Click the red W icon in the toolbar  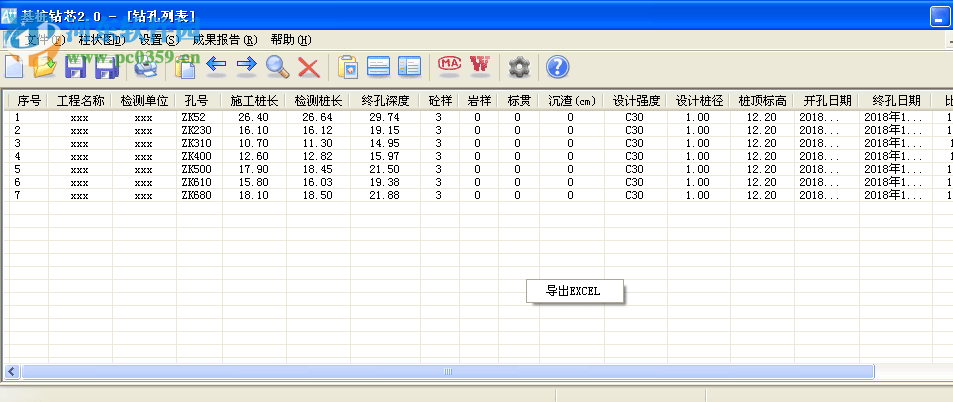pos(480,64)
